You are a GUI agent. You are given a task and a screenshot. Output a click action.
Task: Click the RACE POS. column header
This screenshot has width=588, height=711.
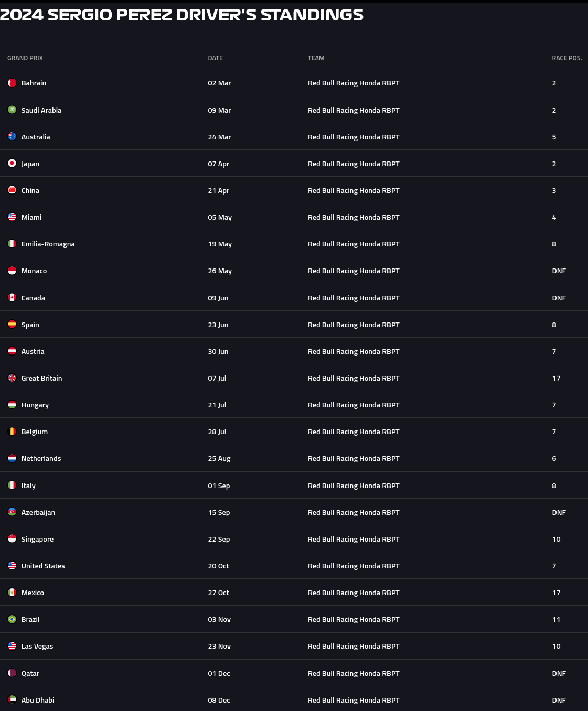pyautogui.click(x=566, y=58)
